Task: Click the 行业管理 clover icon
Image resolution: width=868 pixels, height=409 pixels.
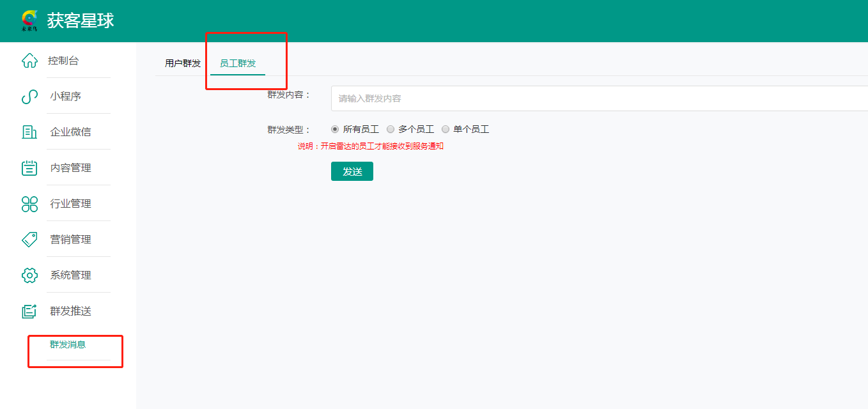Action: 29,204
